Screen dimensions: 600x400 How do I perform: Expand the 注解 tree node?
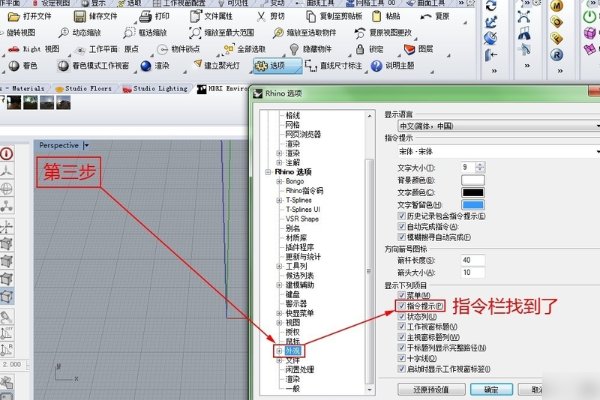279,163
